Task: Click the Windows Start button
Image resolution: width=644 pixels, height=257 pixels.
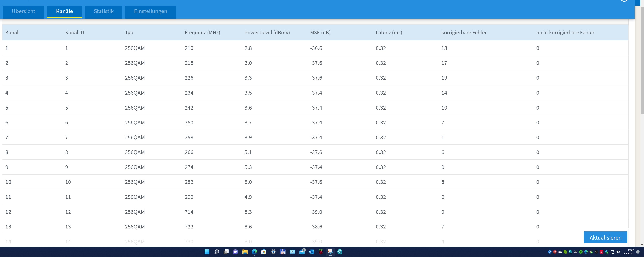Action: [x=207, y=252]
